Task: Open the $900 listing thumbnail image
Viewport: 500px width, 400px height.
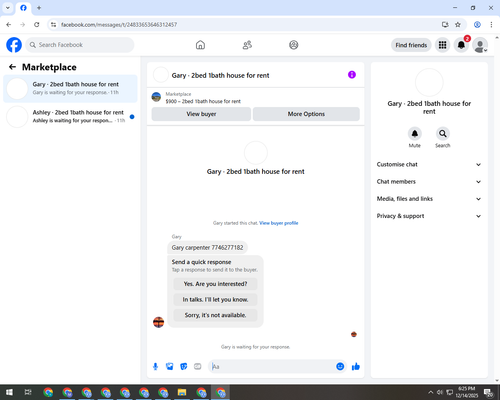Action: tap(156, 97)
